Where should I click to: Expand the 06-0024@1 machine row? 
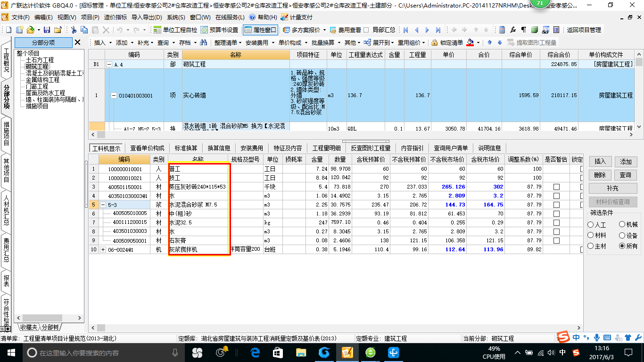coord(103,249)
